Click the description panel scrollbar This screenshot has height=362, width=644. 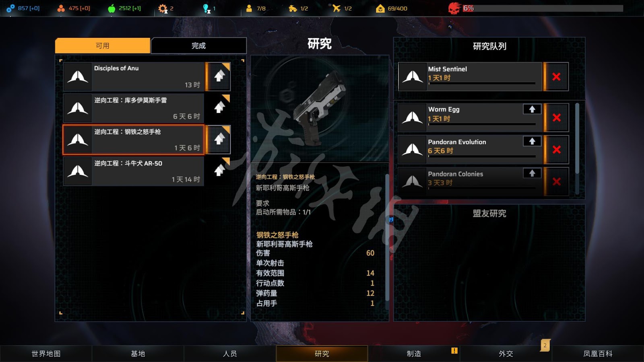[387, 237]
